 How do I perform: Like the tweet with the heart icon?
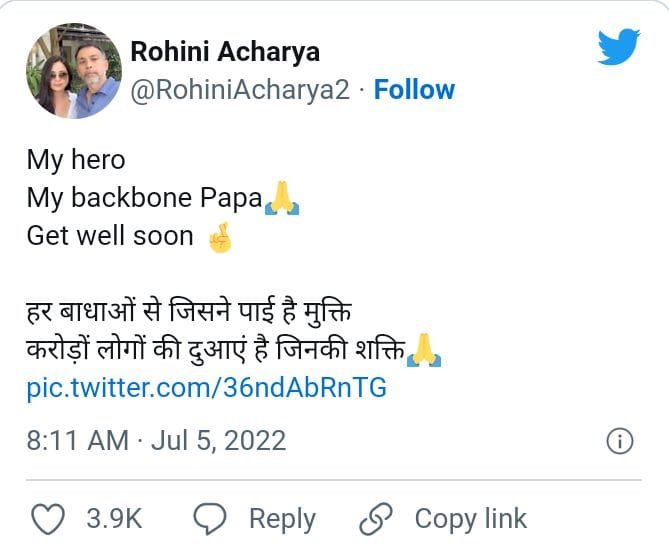[x=48, y=518]
